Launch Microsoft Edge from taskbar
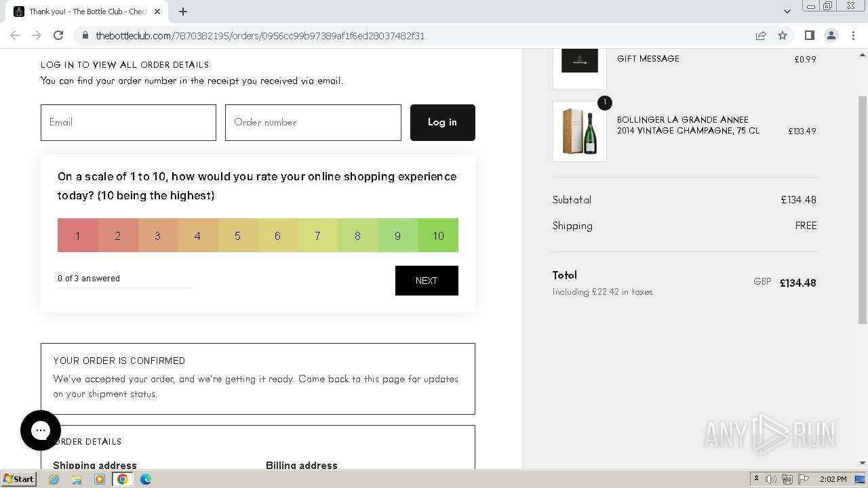 pos(146,479)
